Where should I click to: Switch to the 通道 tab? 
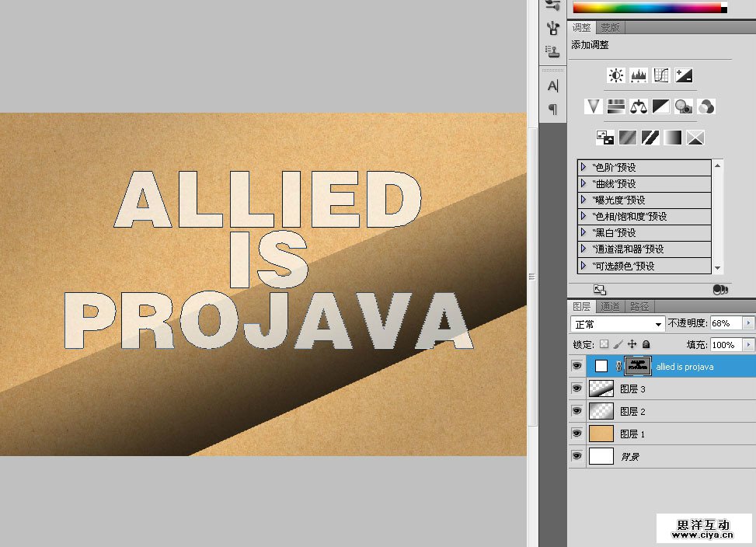(x=611, y=307)
